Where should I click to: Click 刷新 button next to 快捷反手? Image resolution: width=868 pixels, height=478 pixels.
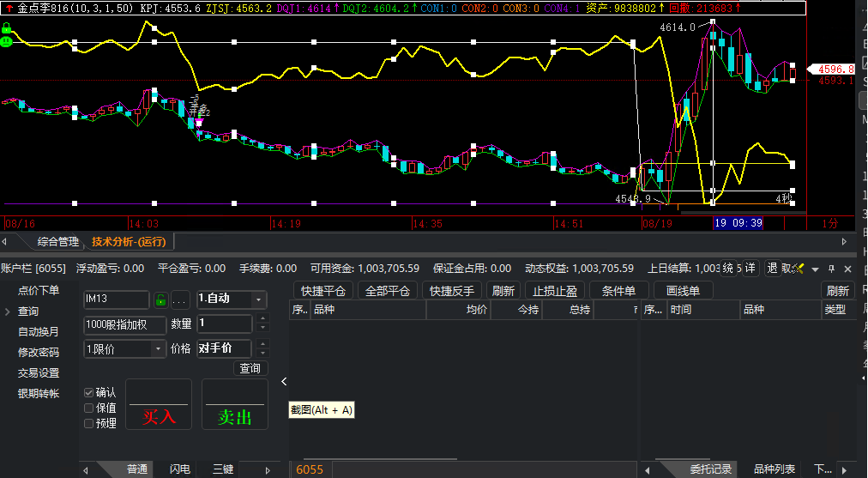coord(503,291)
